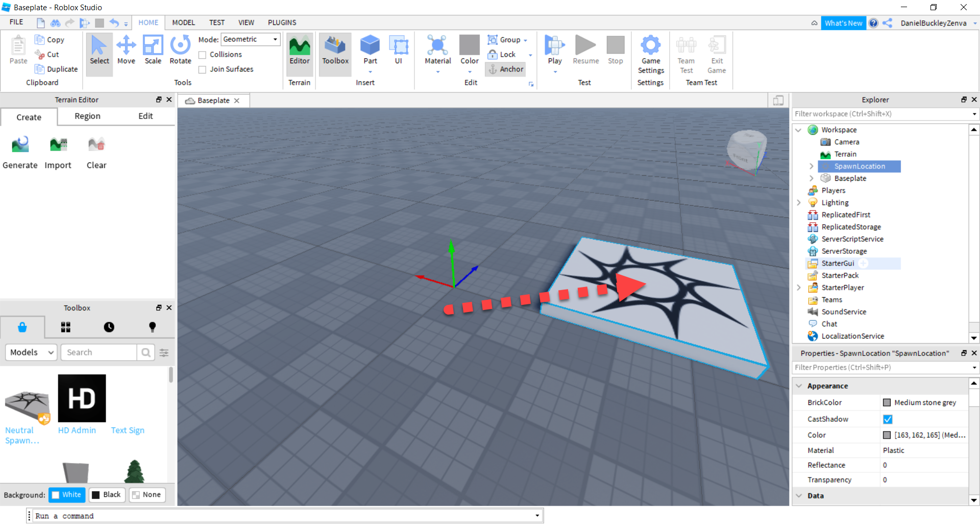This screenshot has height=526, width=980.
Task: Open the FILE menu
Action: click(x=16, y=22)
